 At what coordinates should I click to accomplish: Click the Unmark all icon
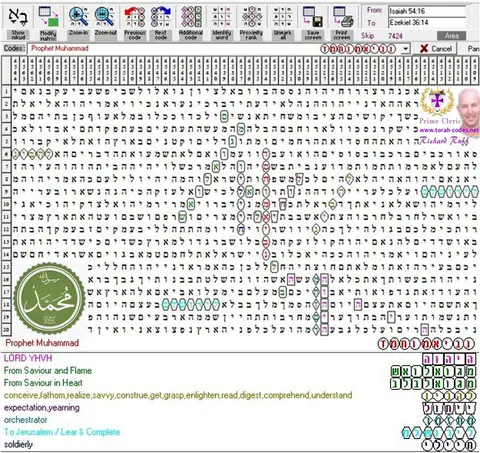pos(283,17)
